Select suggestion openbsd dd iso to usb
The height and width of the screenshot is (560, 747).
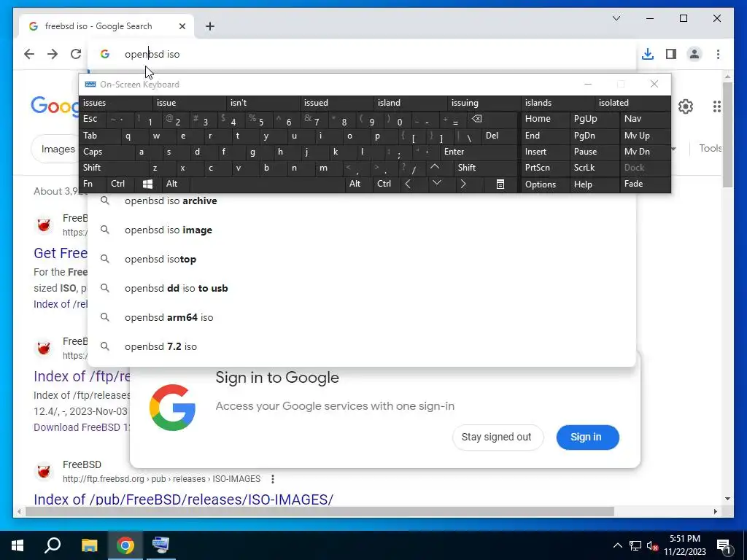pyautogui.click(x=362, y=288)
